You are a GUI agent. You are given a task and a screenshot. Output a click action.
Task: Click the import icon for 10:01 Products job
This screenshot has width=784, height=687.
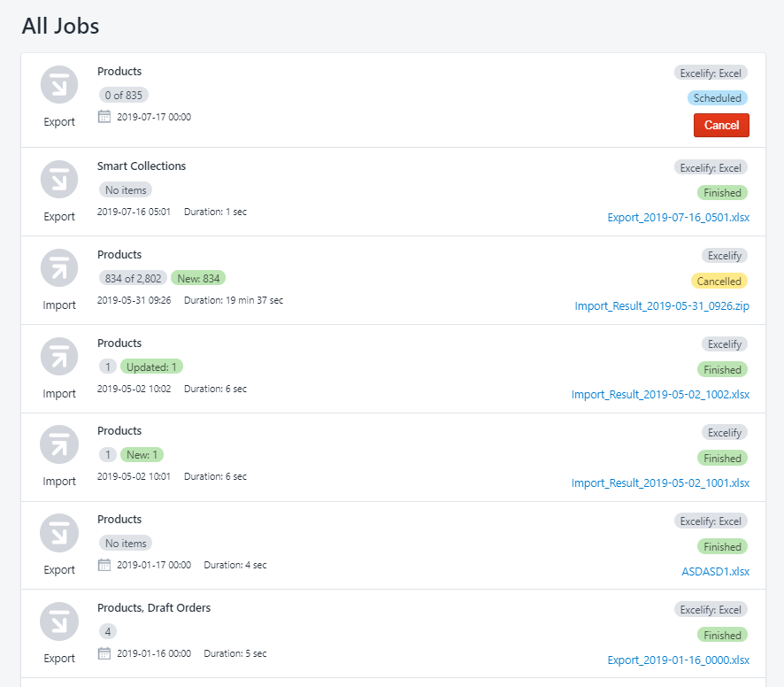59,444
